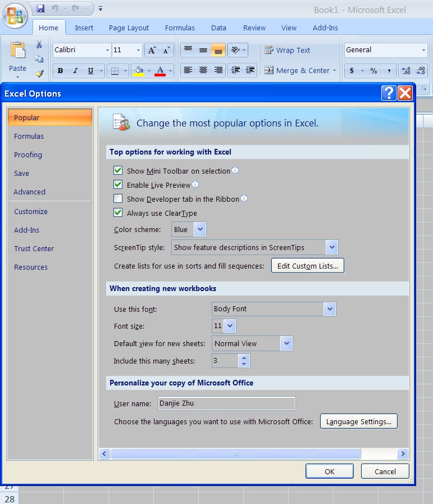
Task: Click the Accounting dollar format icon
Action: click(x=352, y=71)
